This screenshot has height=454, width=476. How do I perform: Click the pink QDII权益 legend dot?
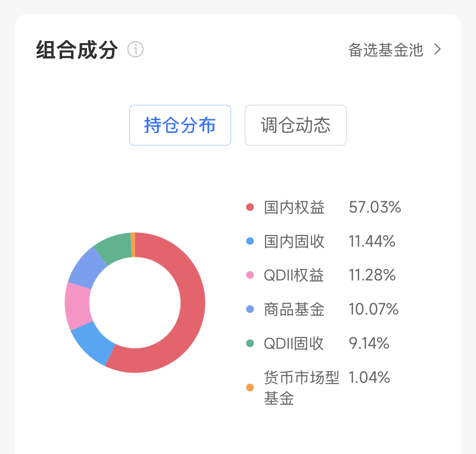pos(250,275)
